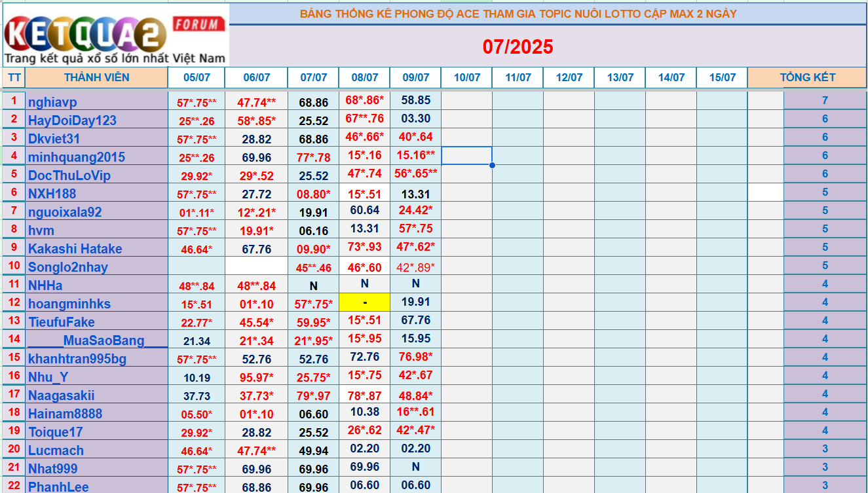Click value 22.77* in TieufuFake row
Image resolution: width=868 pixels, height=493 pixels.
197,323
